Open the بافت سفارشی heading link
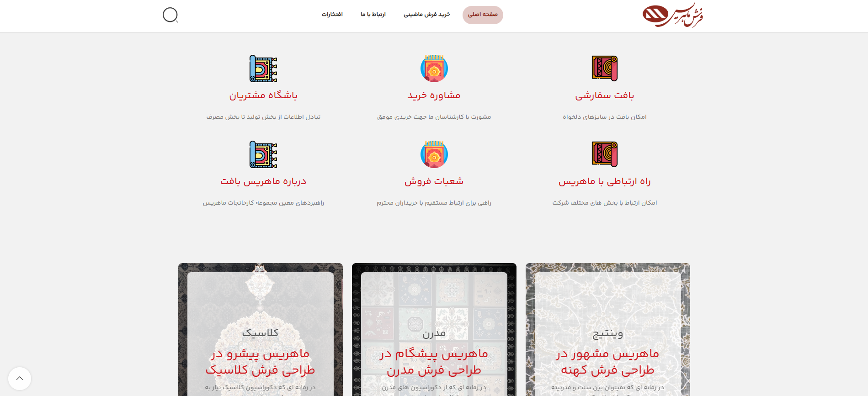 (x=604, y=95)
